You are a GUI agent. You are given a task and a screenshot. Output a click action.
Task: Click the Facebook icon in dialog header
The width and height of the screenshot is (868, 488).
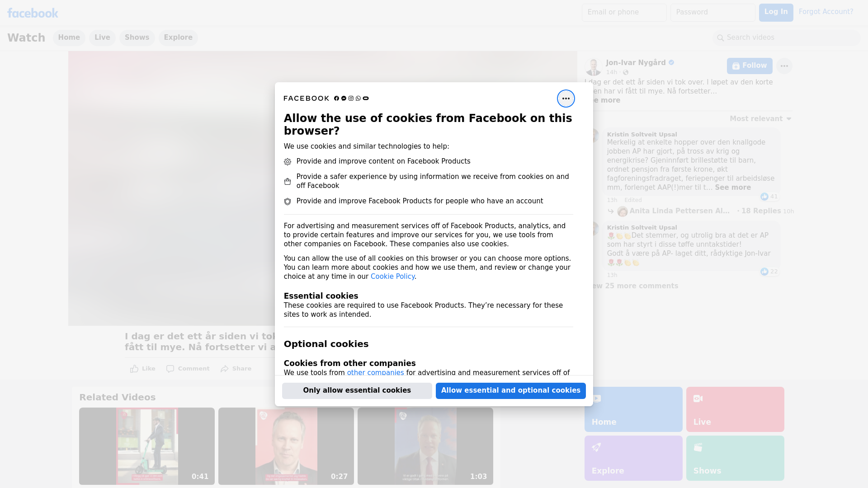(x=336, y=99)
